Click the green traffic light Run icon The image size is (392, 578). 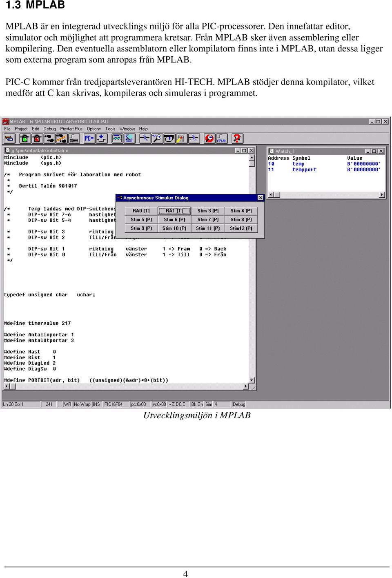[25, 138]
